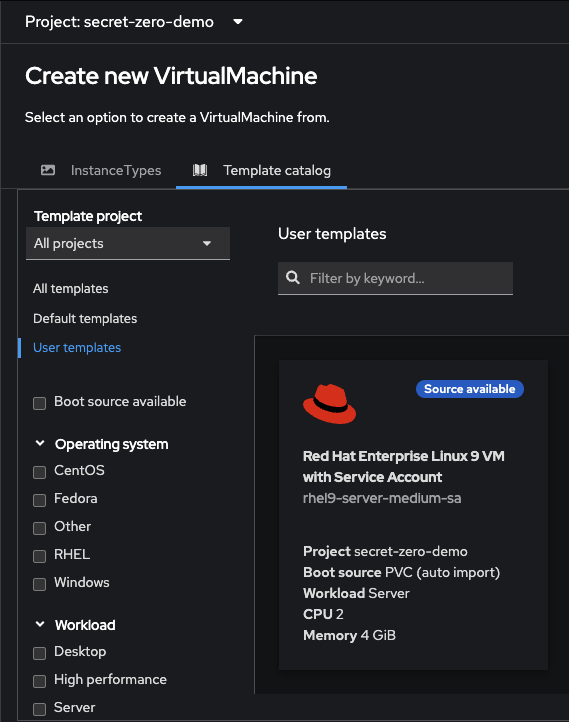
Task: Click rhel9-server-medium-sa template name
Action: pos(382,498)
